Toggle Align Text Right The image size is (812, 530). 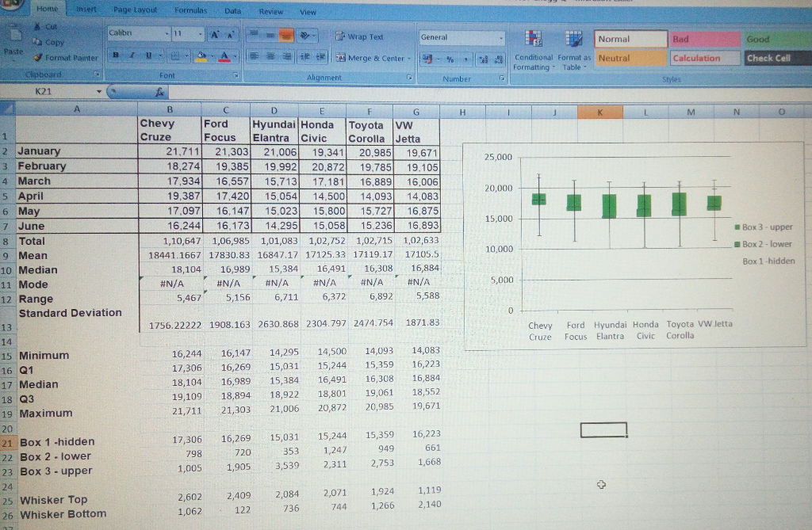point(286,56)
